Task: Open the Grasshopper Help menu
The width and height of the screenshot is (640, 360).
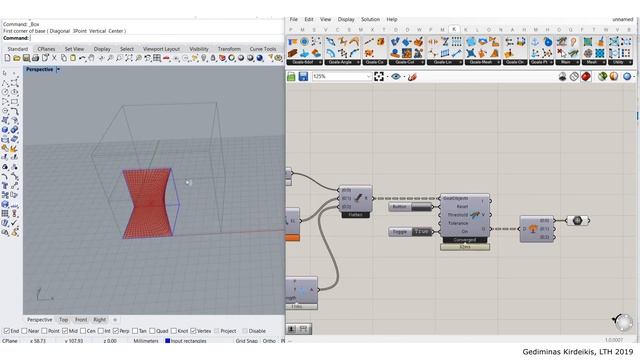Action: (392, 19)
